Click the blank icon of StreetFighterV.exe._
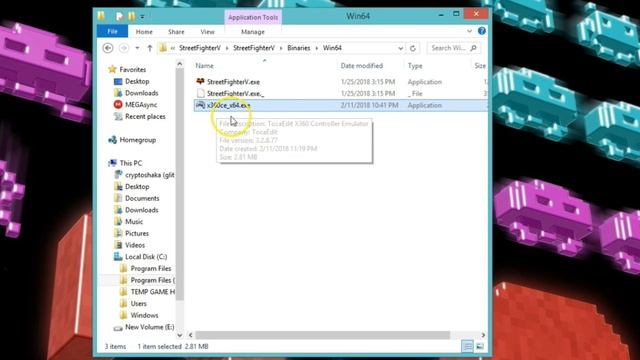Image resolution: width=640 pixels, height=360 pixels. pos(200,93)
